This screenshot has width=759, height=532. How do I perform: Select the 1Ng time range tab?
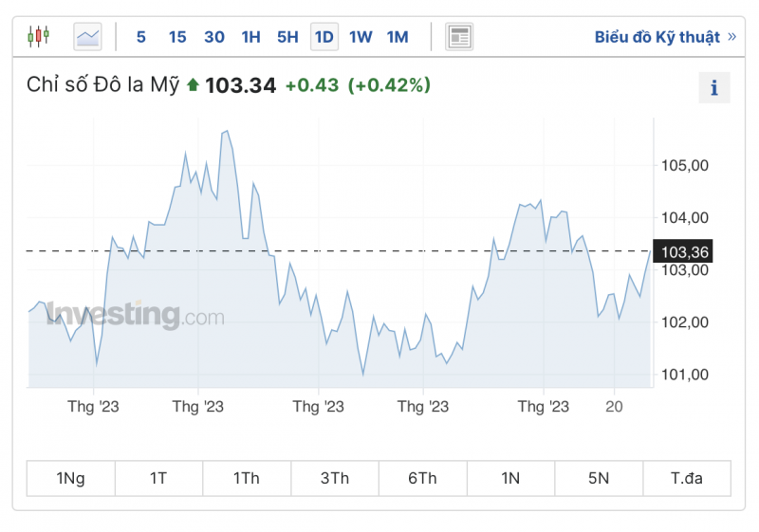click(70, 478)
